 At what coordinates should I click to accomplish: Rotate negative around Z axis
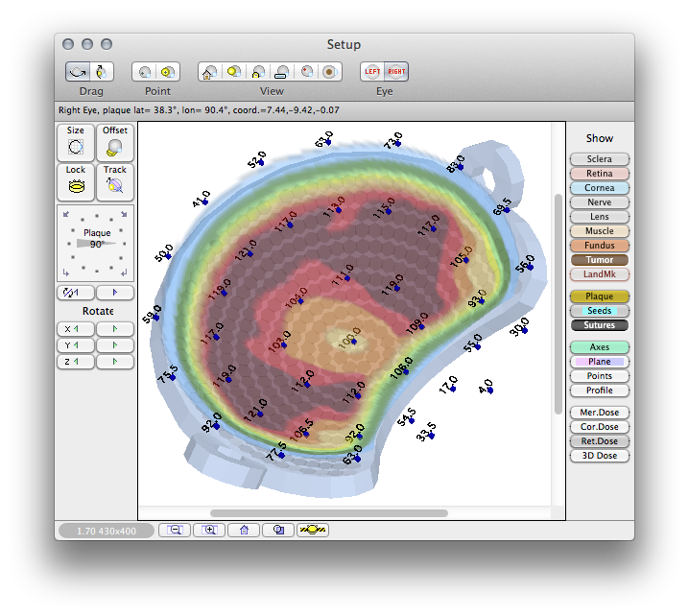tap(76, 362)
